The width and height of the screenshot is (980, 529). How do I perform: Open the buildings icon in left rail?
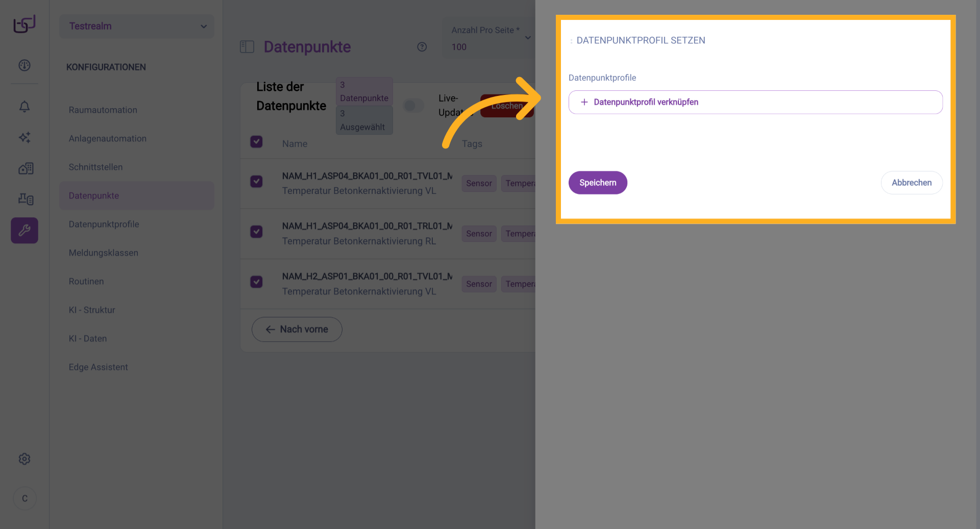26,168
